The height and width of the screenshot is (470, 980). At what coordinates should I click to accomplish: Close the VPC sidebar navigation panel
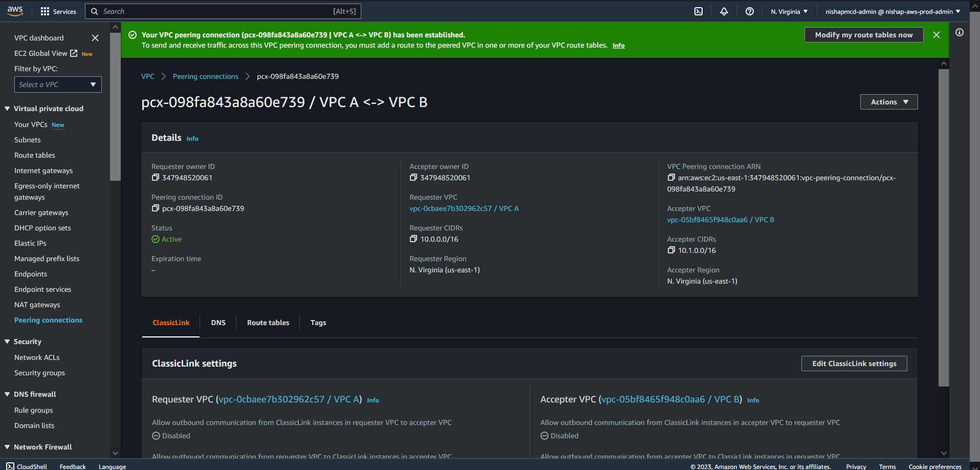point(95,38)
